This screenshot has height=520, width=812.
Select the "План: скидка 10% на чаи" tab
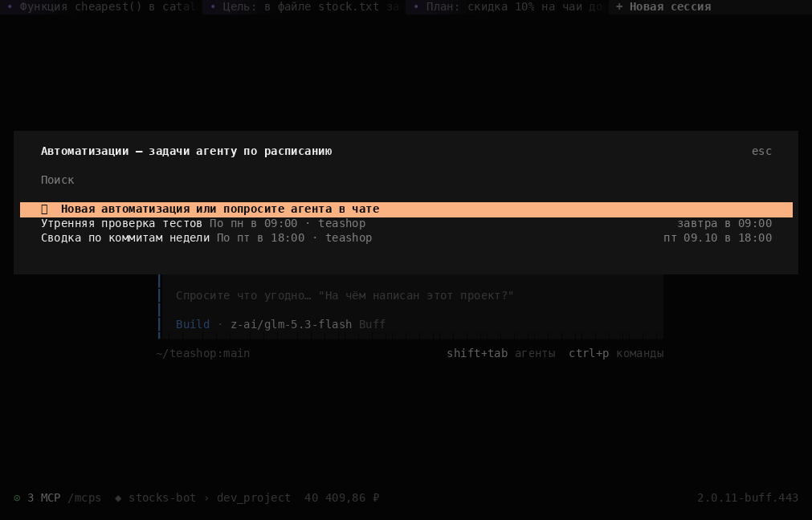(x=508, y=6)
